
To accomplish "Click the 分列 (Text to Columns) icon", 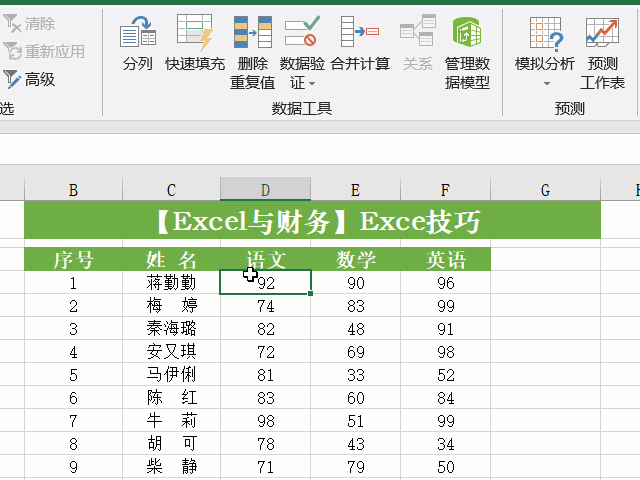I will pyautogui.click(x=138, y=32).
